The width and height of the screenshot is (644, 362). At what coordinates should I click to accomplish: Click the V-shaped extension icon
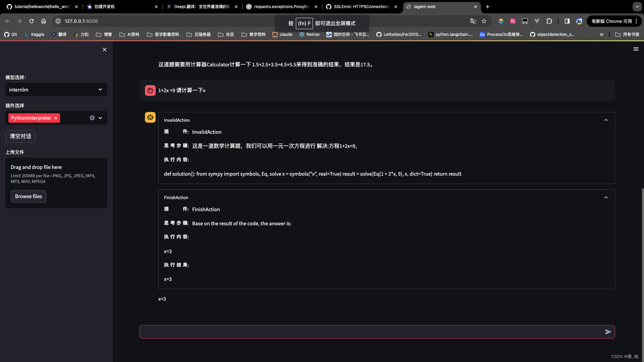click(x=537, y=21)
